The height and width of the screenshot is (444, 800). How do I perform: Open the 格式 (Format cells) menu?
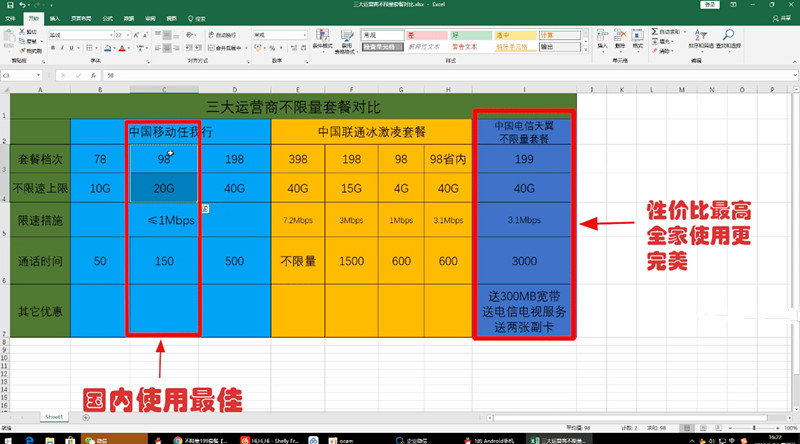(x=638, y=39)
